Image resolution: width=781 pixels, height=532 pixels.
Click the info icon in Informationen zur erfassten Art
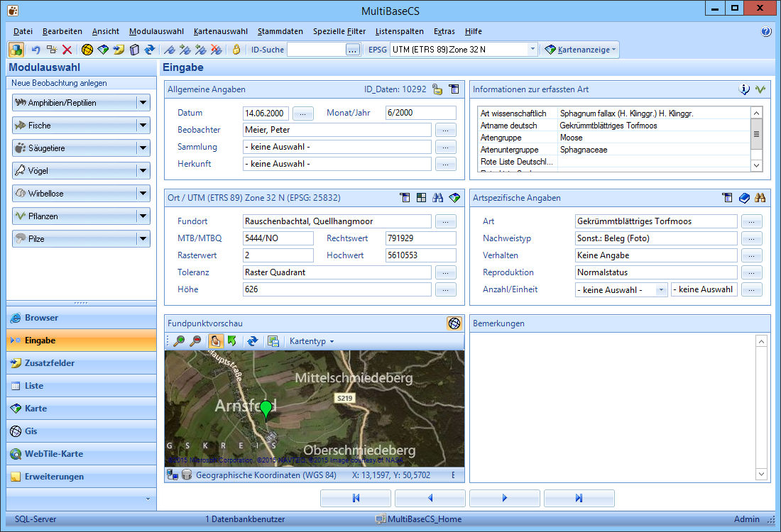745,89
